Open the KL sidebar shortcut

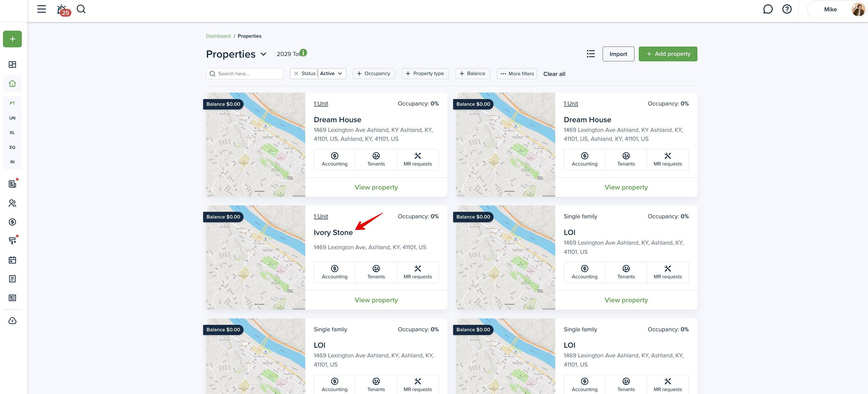click(12, 132)
